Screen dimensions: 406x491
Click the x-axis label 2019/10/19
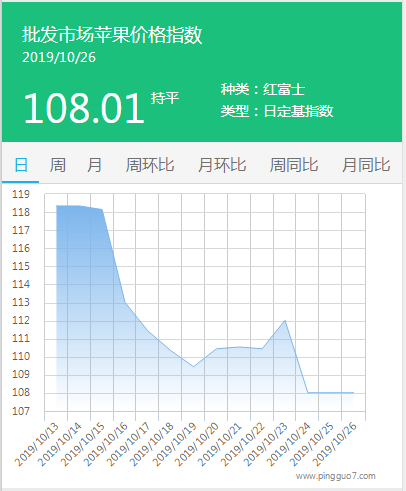[174, 445]
